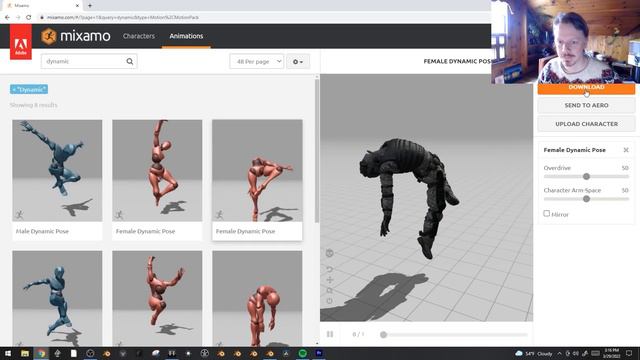The height and width of the screenshot is (360, 640).
Task: Open the volume control in system tray
Action: tap(576, 353)
